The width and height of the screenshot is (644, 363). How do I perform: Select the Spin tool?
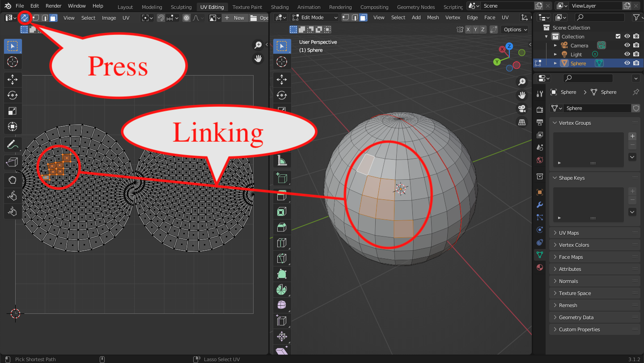tap(282, 290)
